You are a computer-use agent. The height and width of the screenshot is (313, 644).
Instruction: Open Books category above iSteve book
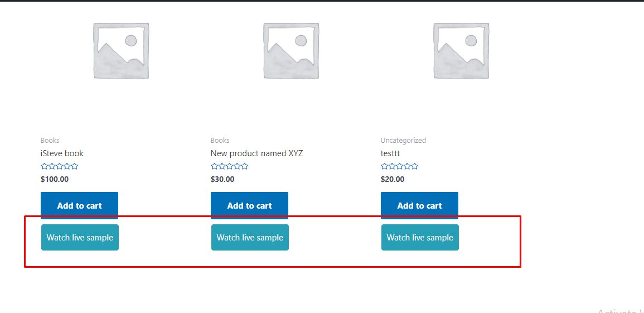pyautogui.click(x=50, y=141)
